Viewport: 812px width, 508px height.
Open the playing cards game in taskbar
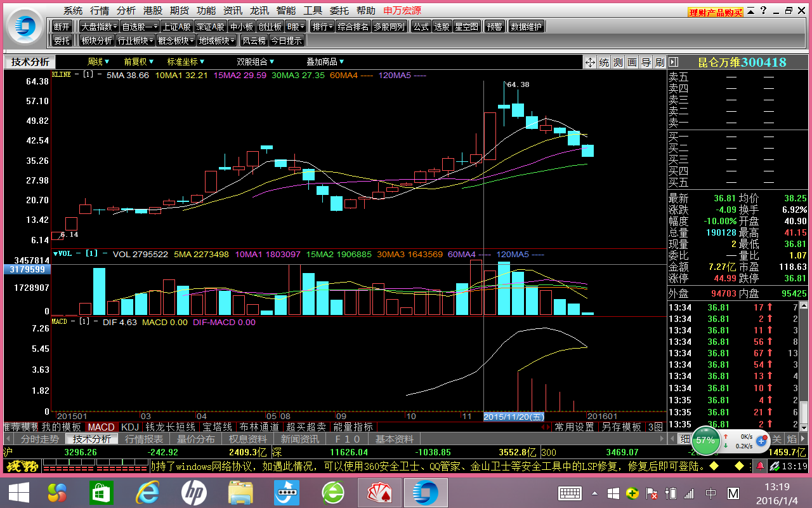coord(378,493)
